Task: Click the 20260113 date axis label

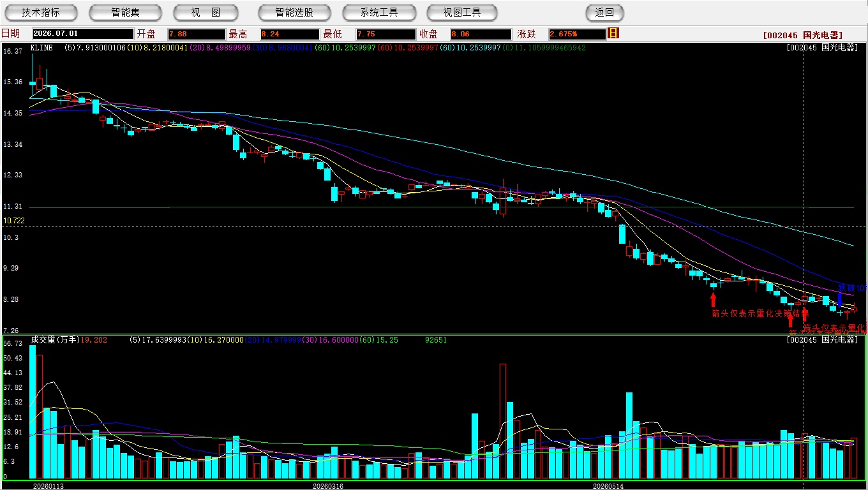Action: coord(49,486)
